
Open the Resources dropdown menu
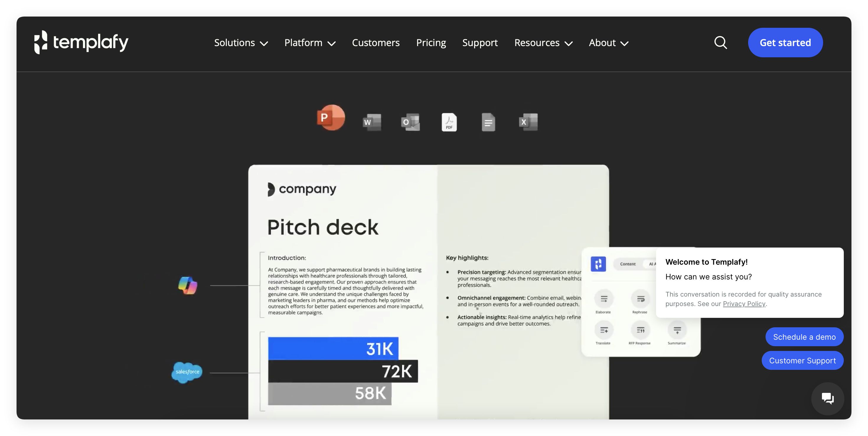click(x=543, y=43)
